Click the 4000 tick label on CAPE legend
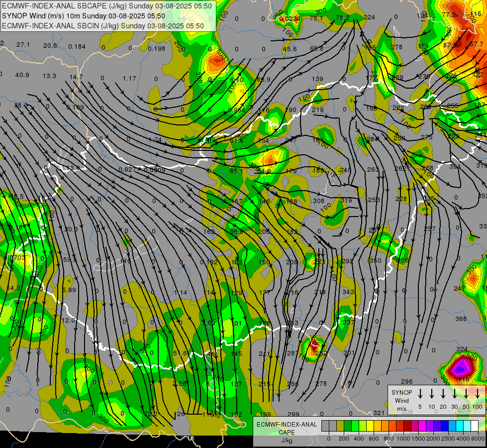Viewport: 487px width, 448px height. point(463,439)
